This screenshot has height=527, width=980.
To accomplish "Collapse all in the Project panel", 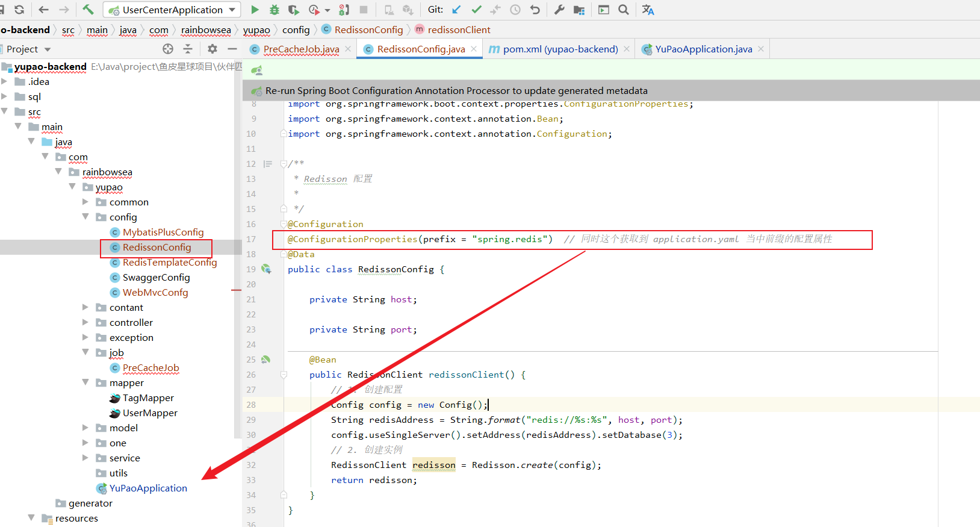I will click(x=188, y=49).
